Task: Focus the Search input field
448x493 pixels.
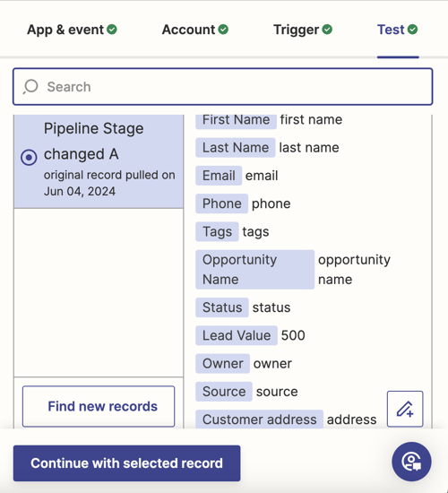Action: (222, 86)
